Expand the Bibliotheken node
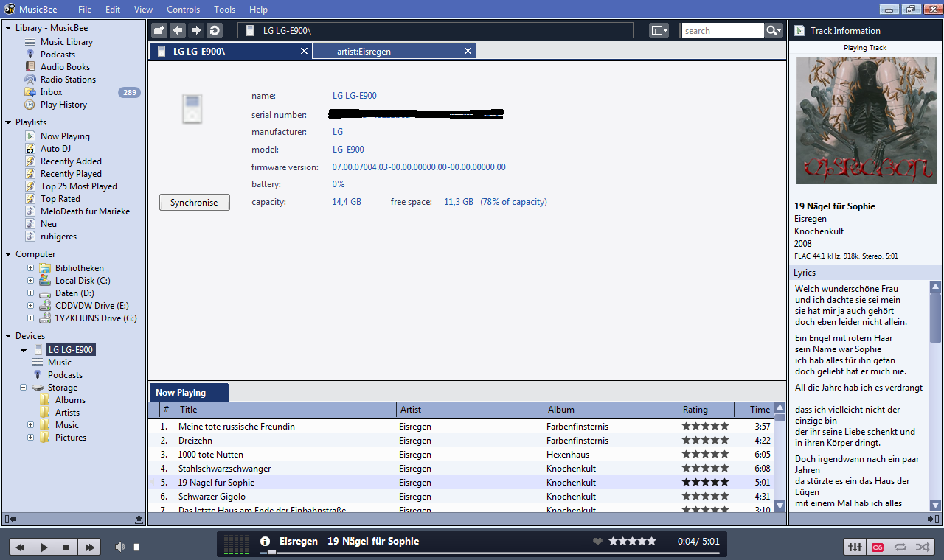 [x=30, y=268]
